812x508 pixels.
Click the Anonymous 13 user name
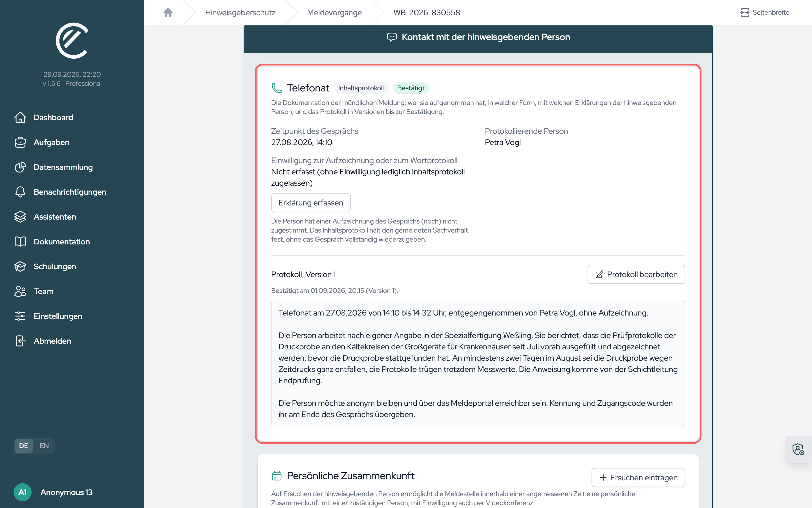[x=67, y=492]
